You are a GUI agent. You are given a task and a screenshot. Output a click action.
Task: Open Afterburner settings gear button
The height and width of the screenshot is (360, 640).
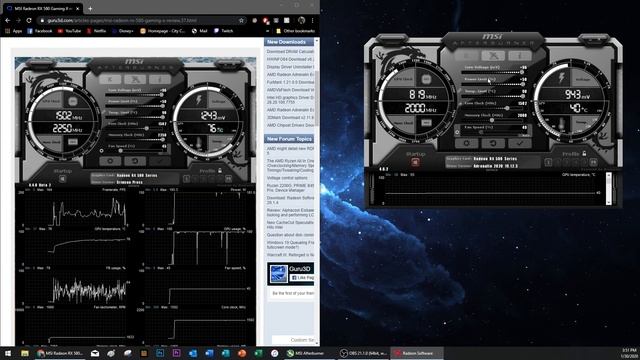467,143
